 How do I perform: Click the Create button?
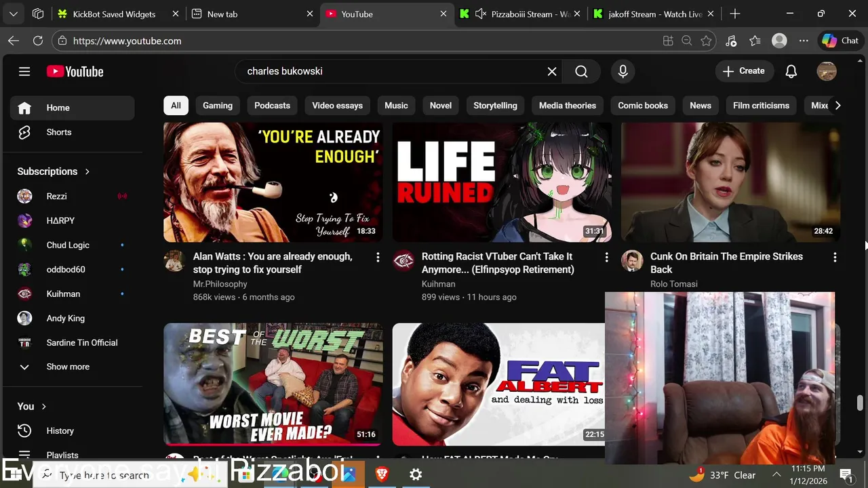point(744,71)
